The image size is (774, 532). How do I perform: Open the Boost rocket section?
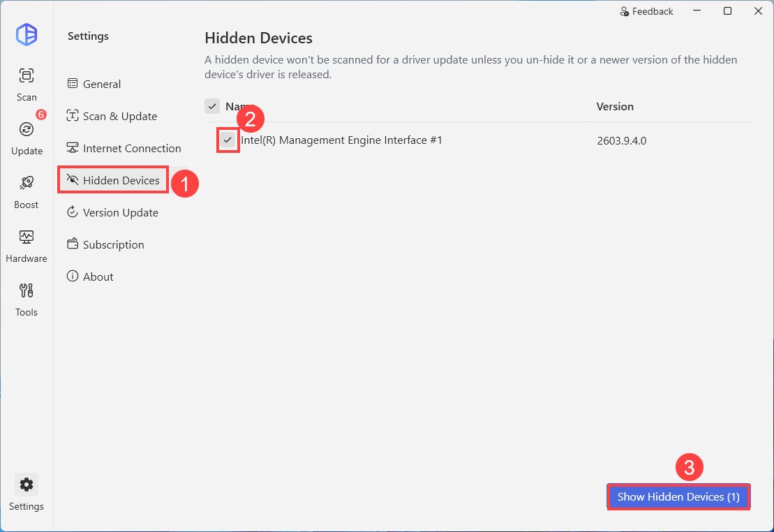26,192
